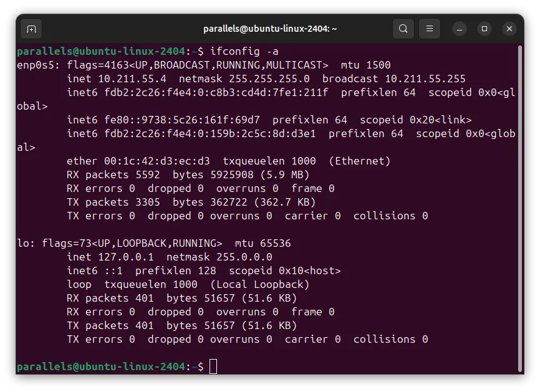Click the title bar showing parallels@ubuntu-linux-2404
Viewport: 540px width, 392px height.
pos(270,29)
